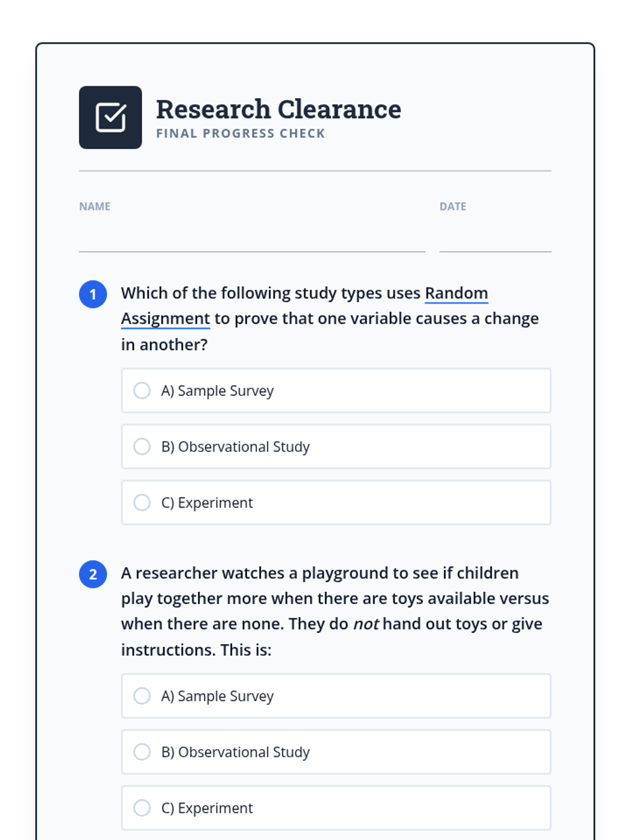The height and width of the screenshot is (840, 630).
Task: Focus the Name input line
Action: click(252, 239)
